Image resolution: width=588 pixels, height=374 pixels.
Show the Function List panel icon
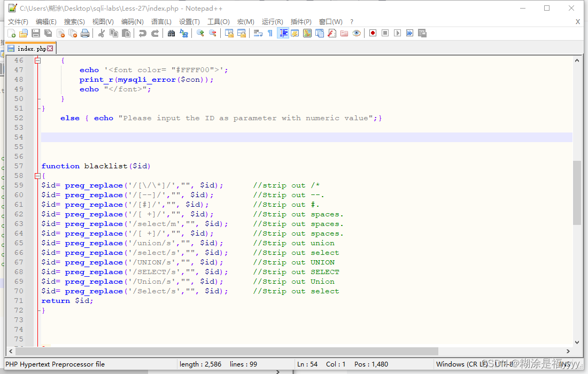pyautogui.click(x=332, y=33)
